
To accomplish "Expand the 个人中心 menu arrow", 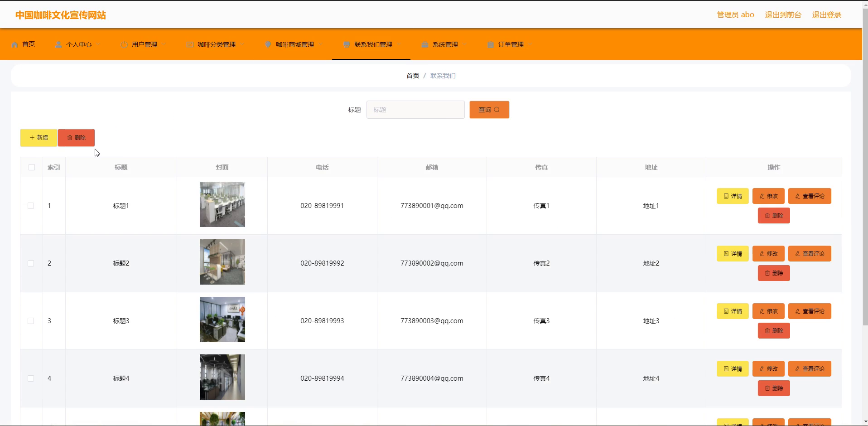I will [x=98, y=44].
